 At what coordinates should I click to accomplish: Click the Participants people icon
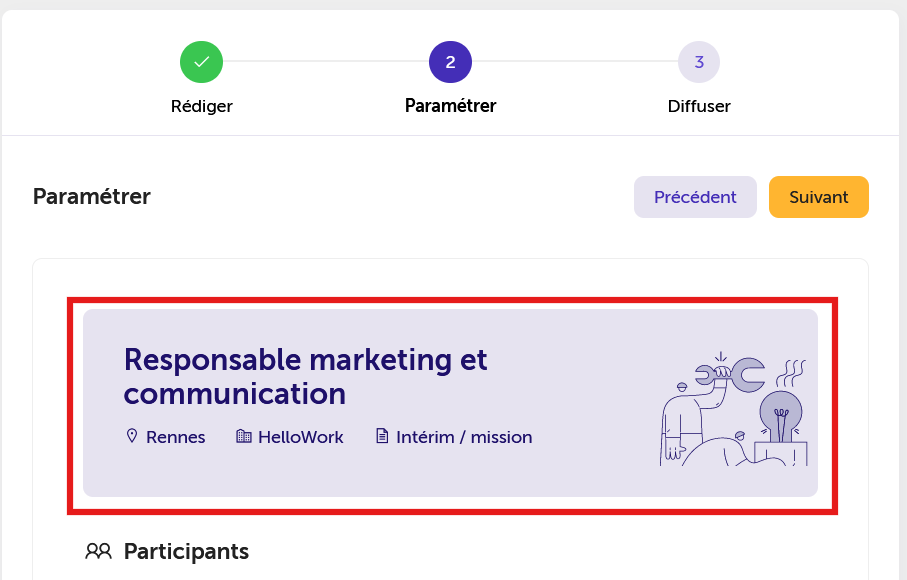pyautogui.click(x=98, y=551)
